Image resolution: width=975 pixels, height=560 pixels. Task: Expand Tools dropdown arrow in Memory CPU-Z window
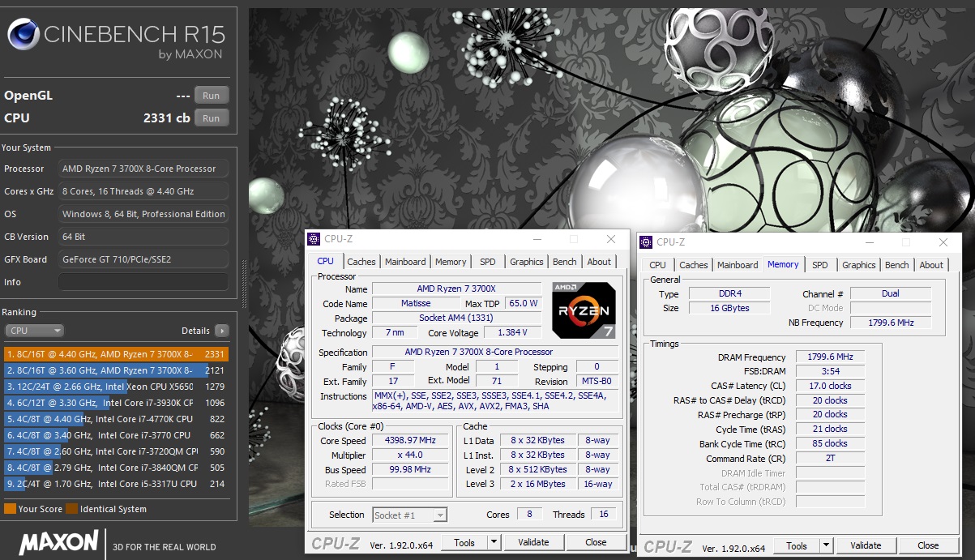click(x=826, y=545)
